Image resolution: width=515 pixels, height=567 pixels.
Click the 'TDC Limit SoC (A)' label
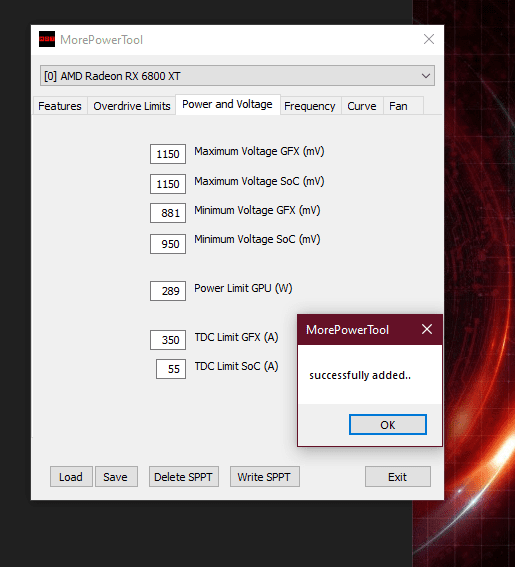tap(237, 366)
